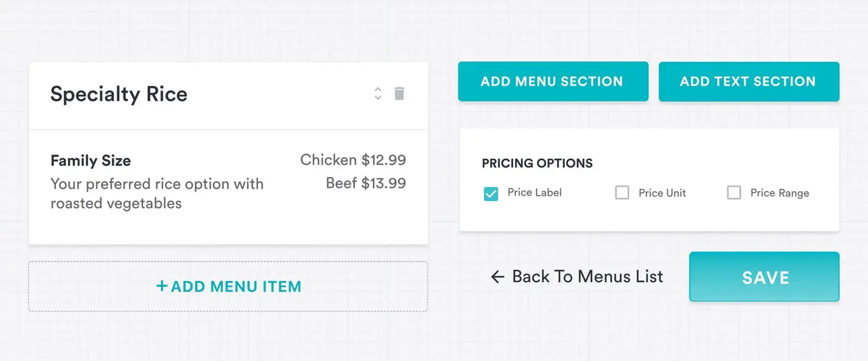
Task: Click the Price Unit label text
Action: click(x=662, y=193)
